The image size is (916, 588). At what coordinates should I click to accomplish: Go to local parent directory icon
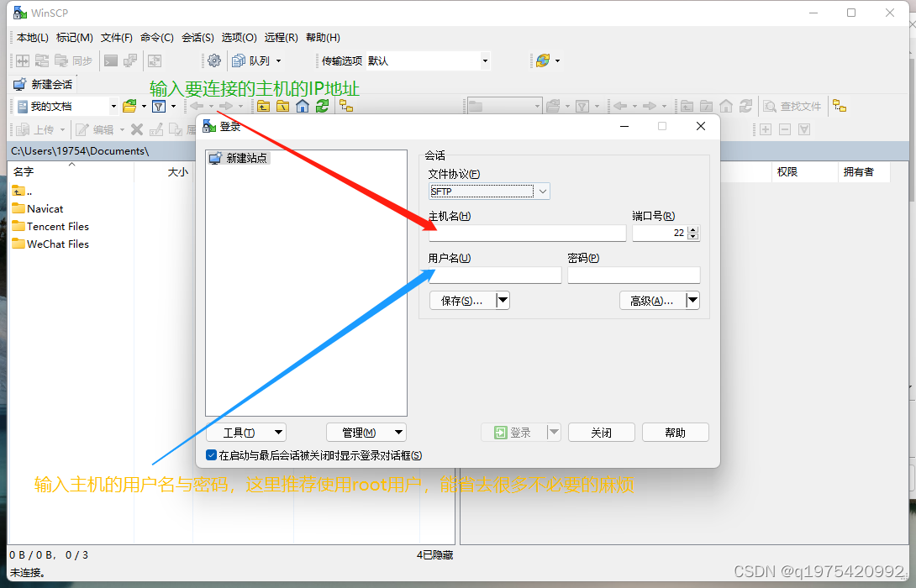coord(264,107)
